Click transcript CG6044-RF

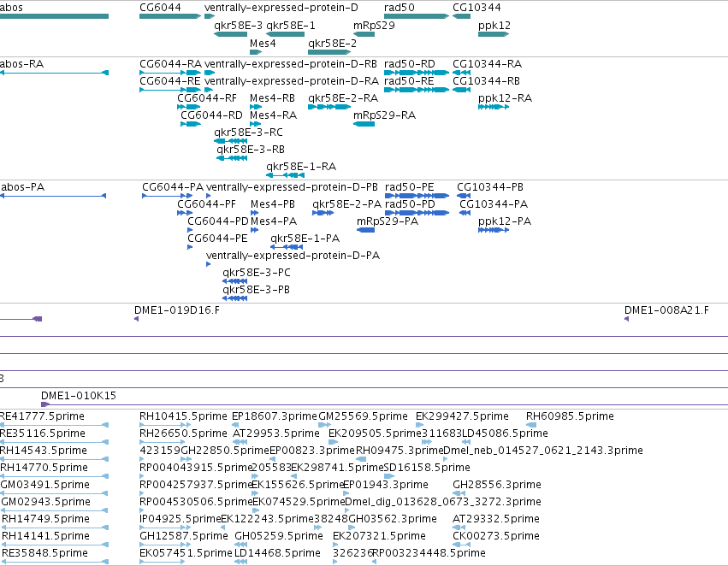click(x=188, y=107)
